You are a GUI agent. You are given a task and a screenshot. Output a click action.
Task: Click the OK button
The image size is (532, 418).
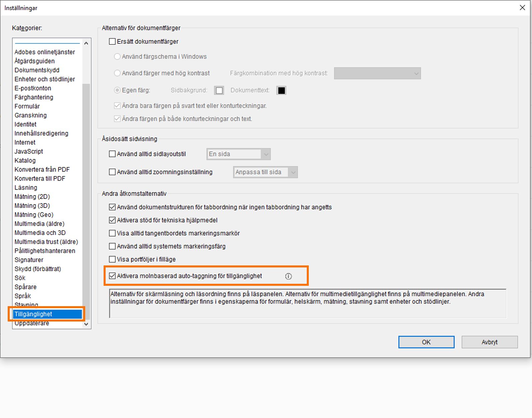(x=426, y=342)
